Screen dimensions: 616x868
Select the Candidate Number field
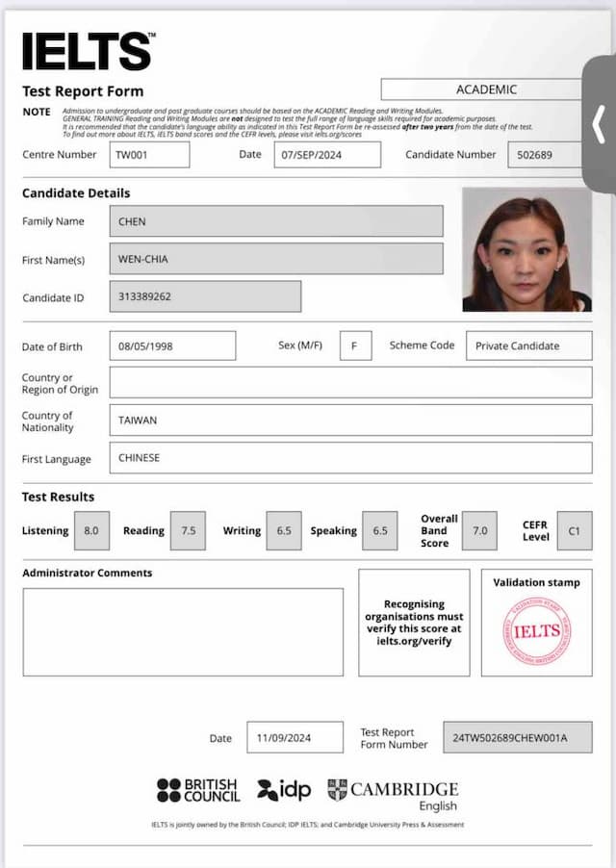[544, 155]
